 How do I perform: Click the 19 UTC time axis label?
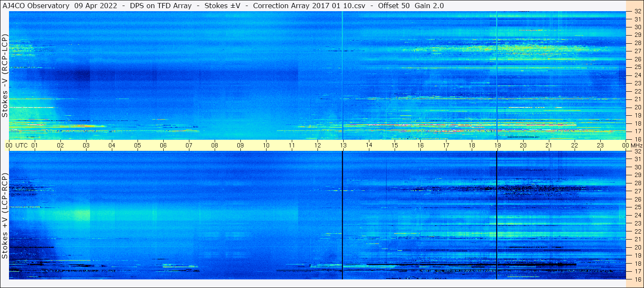tap(497, 145)
